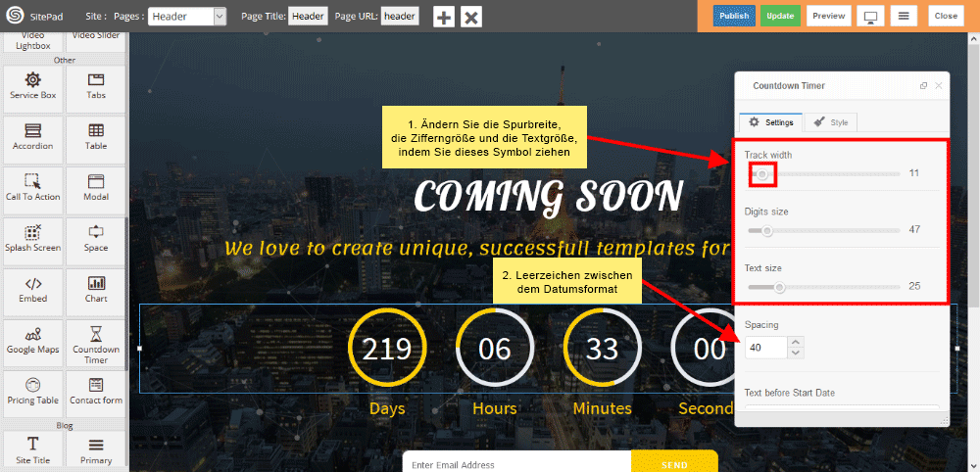Click the Update button
This screenshot has height=472, width=980.
[x=780, y=16]
